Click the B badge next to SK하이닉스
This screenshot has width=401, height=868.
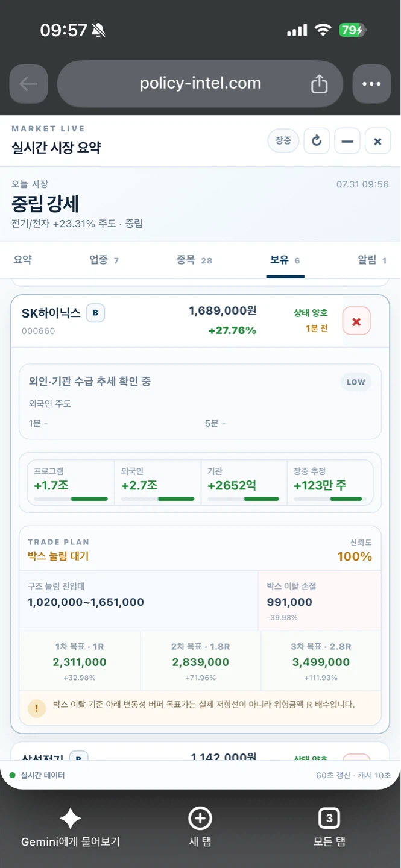[95, 313]
